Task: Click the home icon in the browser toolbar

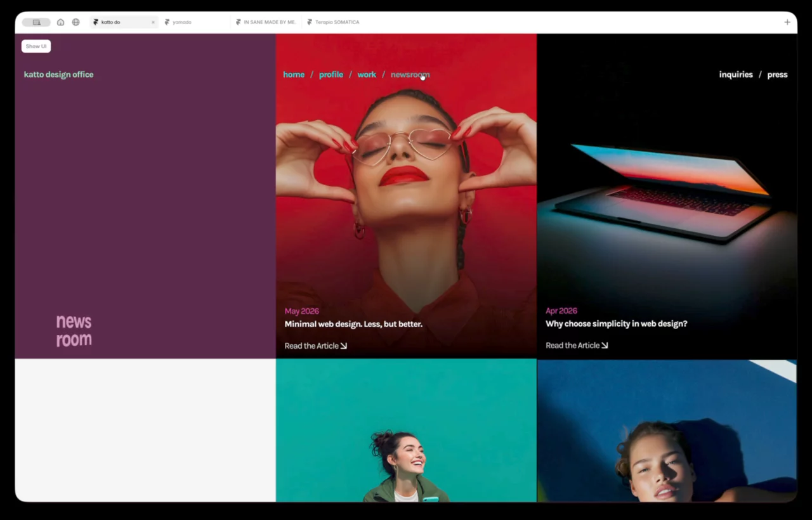Action: (x=60, y=22)
